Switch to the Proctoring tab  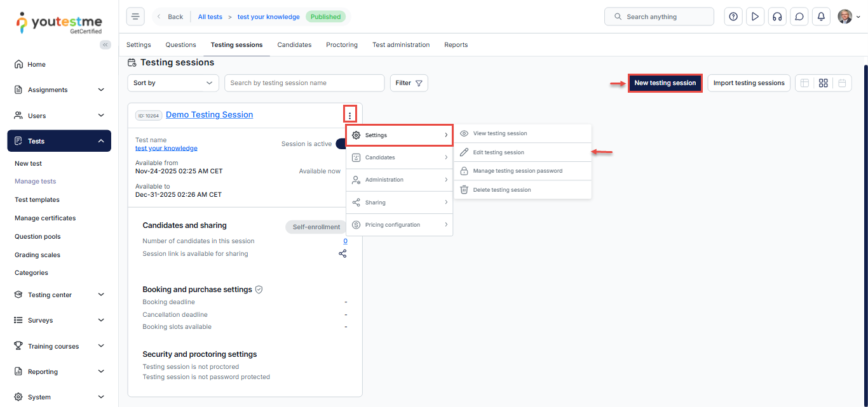(342, 45)
